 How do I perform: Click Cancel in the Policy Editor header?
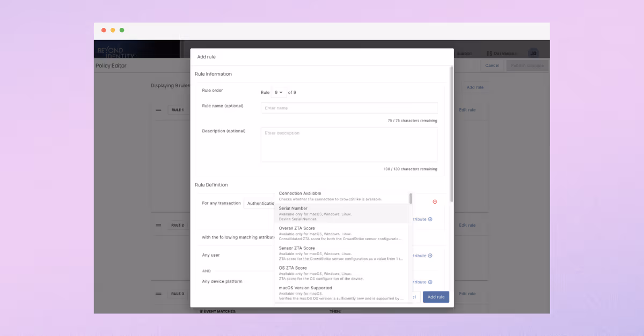(492, 65)
